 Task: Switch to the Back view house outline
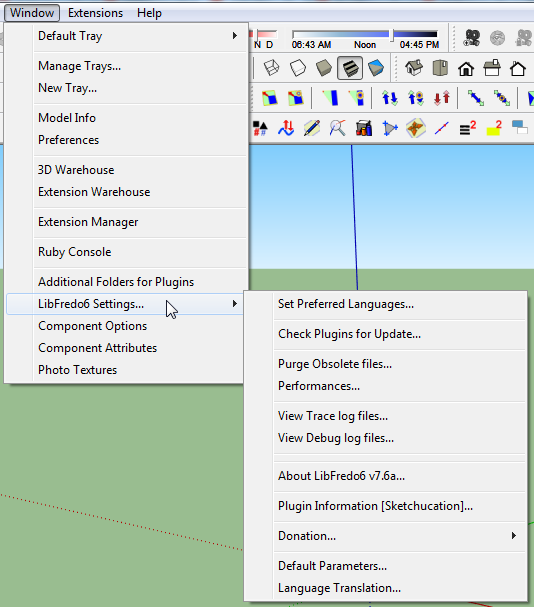point(518,69)
